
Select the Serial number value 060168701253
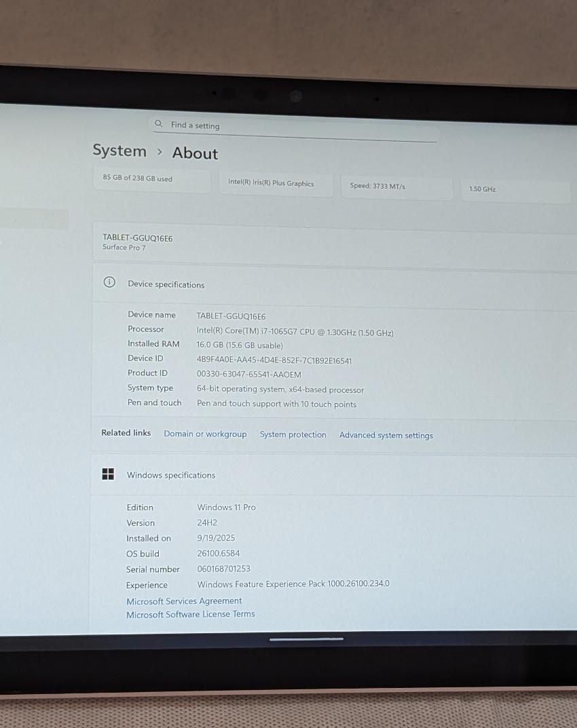(x=223, y=569)
